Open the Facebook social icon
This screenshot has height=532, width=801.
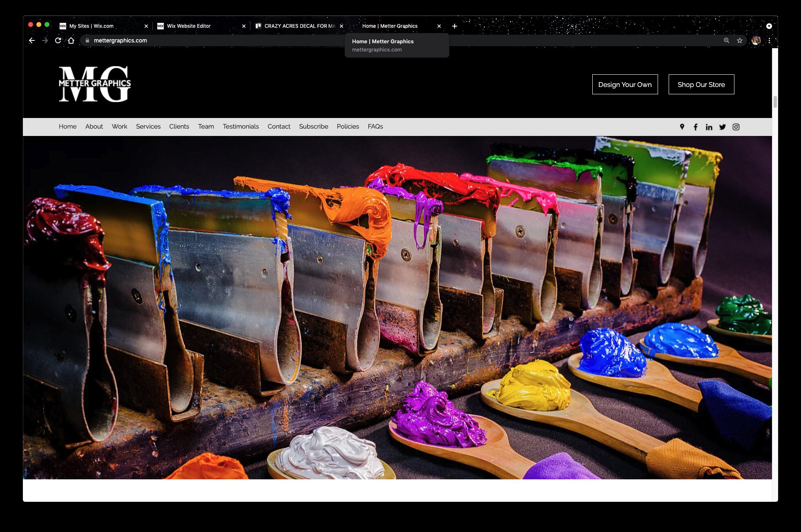(695, 127)
